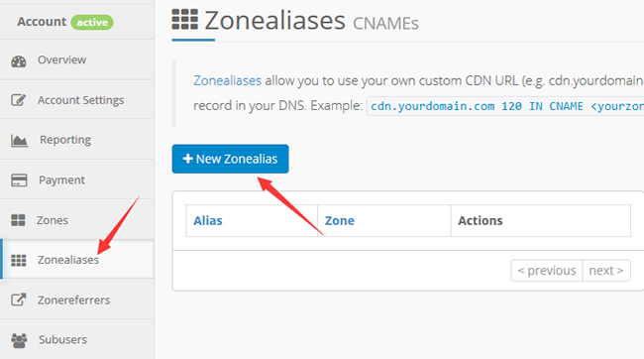Image resolution: width=644 pixels, height=359 pixels.
Task: Go to the previous page of results
Action: (x=547, y=271)
